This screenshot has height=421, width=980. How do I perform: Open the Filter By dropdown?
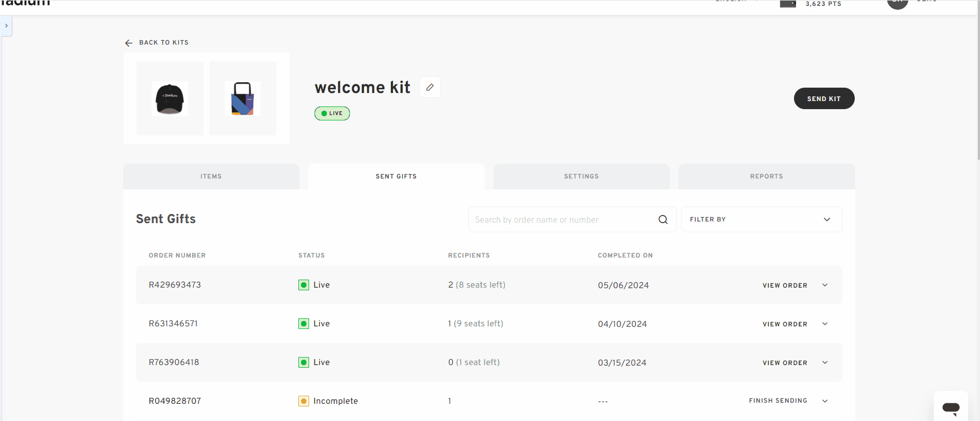pyautogui.click(x=761, y=219)
